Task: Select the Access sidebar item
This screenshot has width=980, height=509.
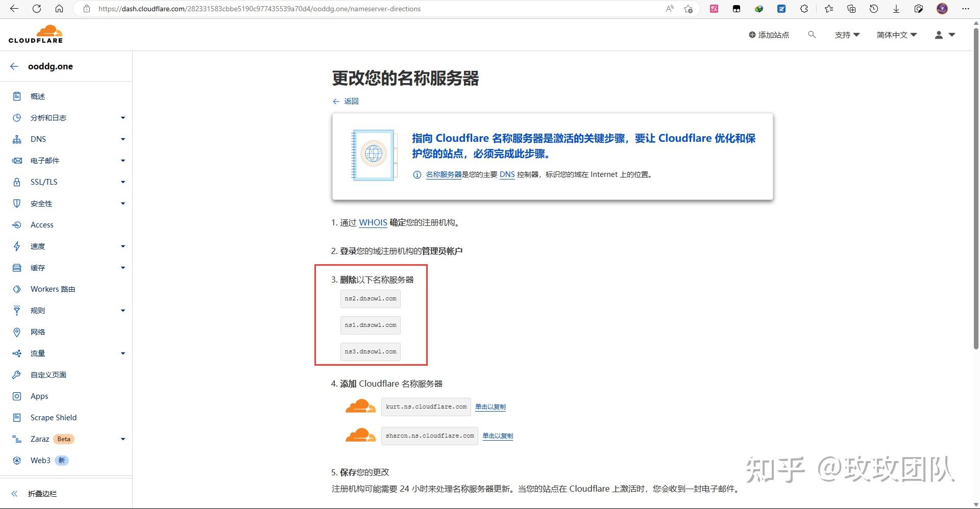Action: (x=42, y=224)
